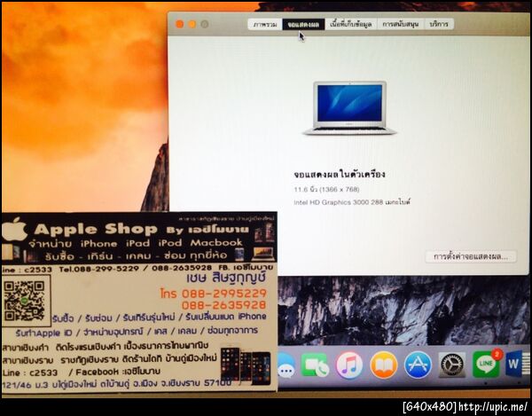Open the บริการ tab

pos(439,25)
